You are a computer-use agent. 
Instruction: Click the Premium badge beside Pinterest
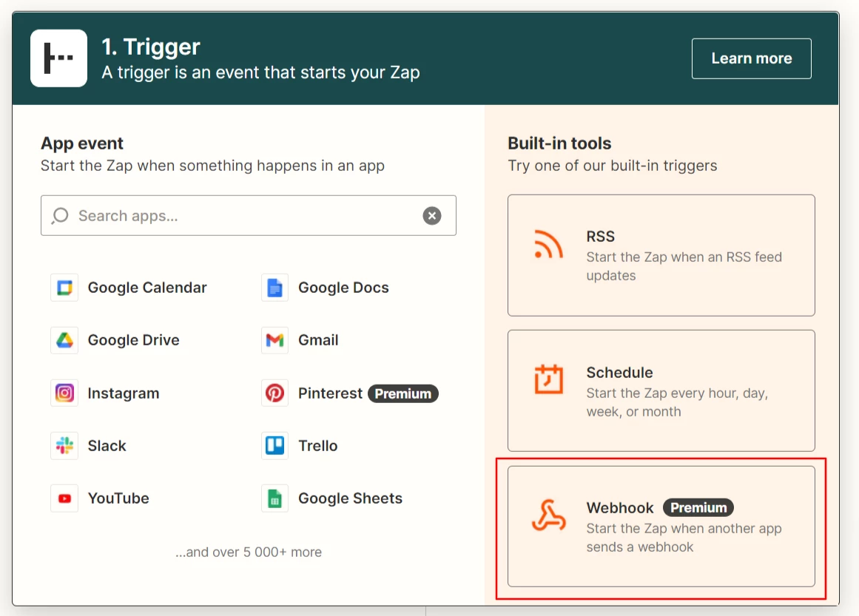point(402,393)
